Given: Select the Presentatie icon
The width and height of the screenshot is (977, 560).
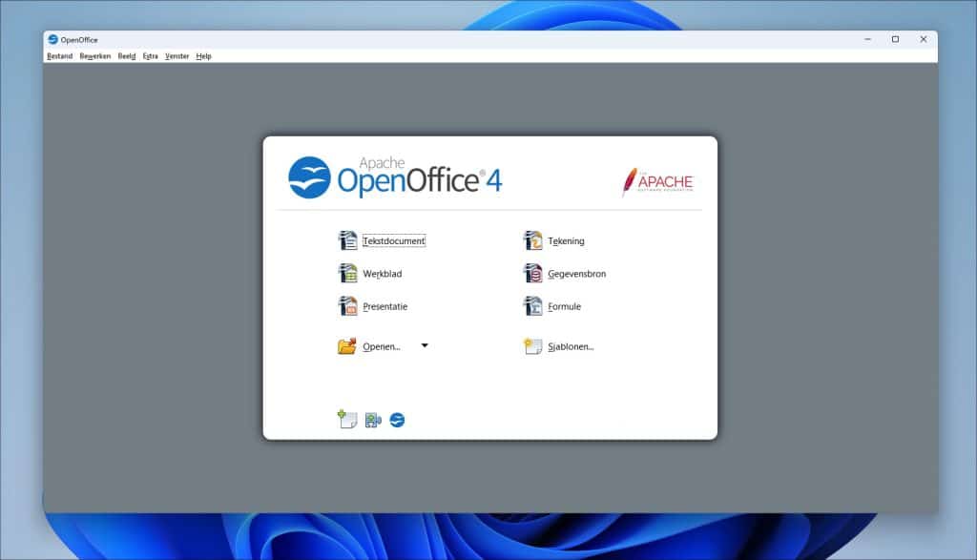Looking at the screenshot, I should (x=347, y=306).
